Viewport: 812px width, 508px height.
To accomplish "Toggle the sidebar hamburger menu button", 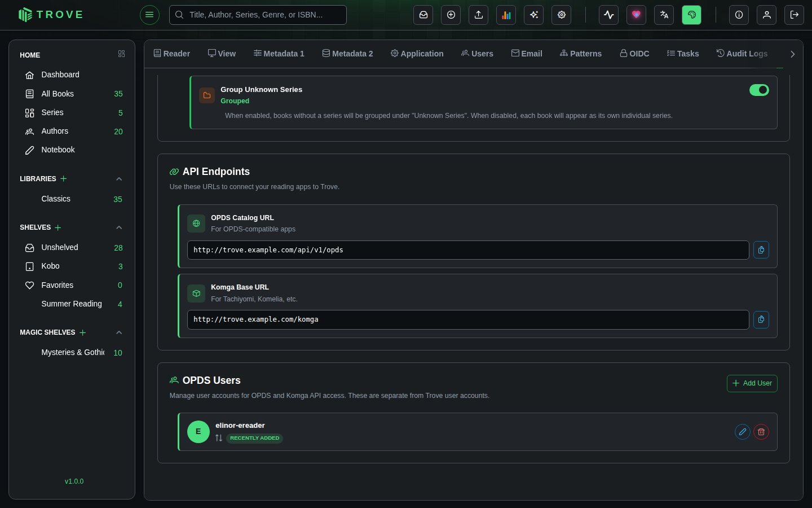I will pos(149,15).
